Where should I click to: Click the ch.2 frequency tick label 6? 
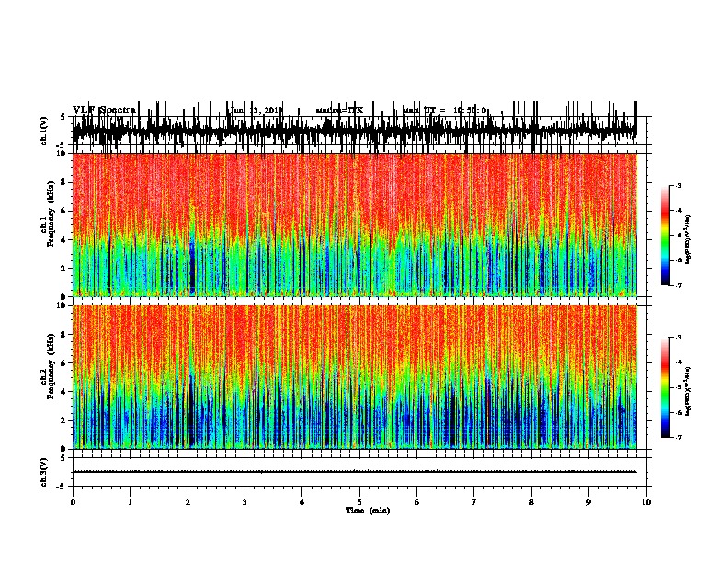click(64, 363)
